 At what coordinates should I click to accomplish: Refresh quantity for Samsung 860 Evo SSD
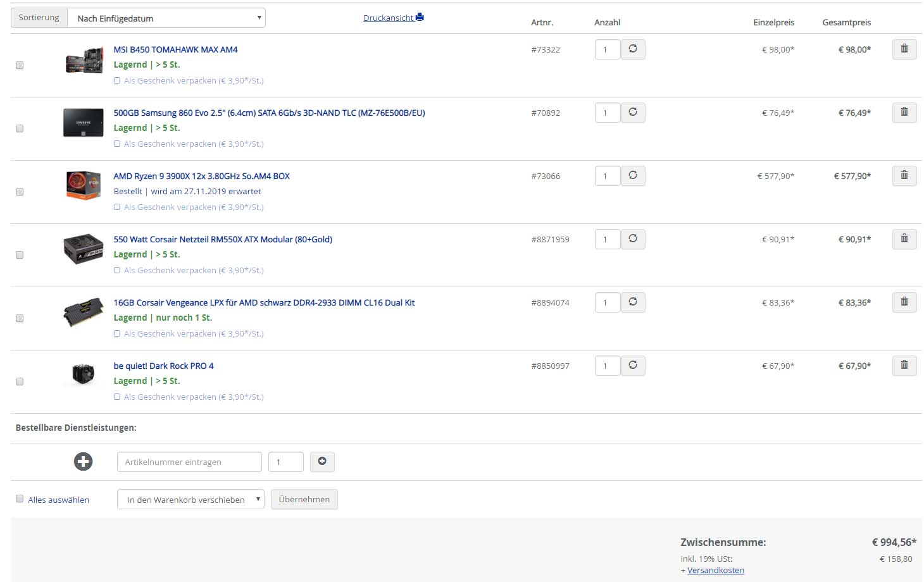(x=633, y=113)
